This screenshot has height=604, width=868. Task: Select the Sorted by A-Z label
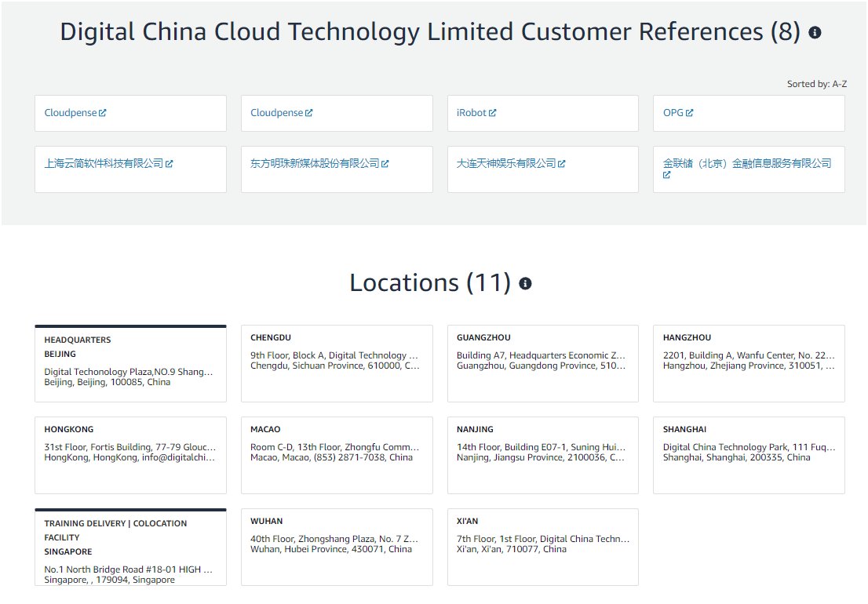click(x=816, y=84)
